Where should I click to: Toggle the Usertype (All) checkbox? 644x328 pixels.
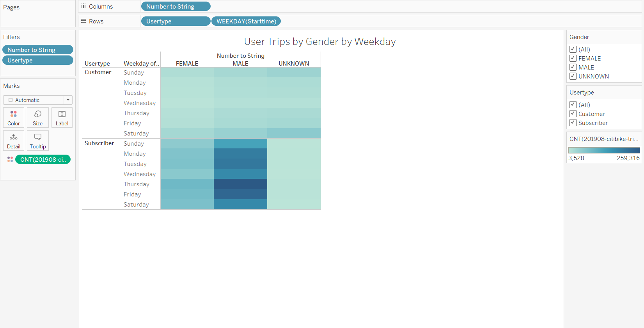tap(573, 105)
